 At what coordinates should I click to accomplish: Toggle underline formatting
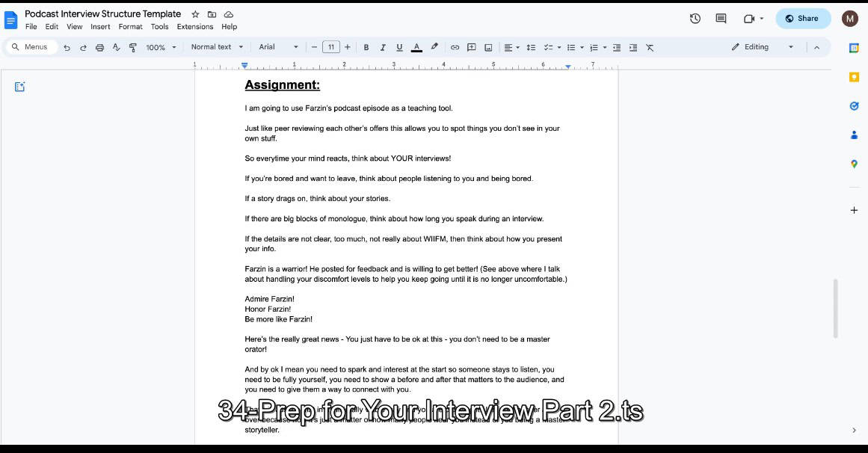[x=399, y=46]
